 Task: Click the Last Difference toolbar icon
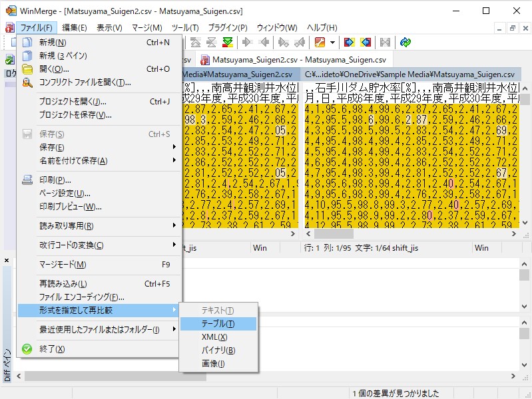click(x=228, y=43)
